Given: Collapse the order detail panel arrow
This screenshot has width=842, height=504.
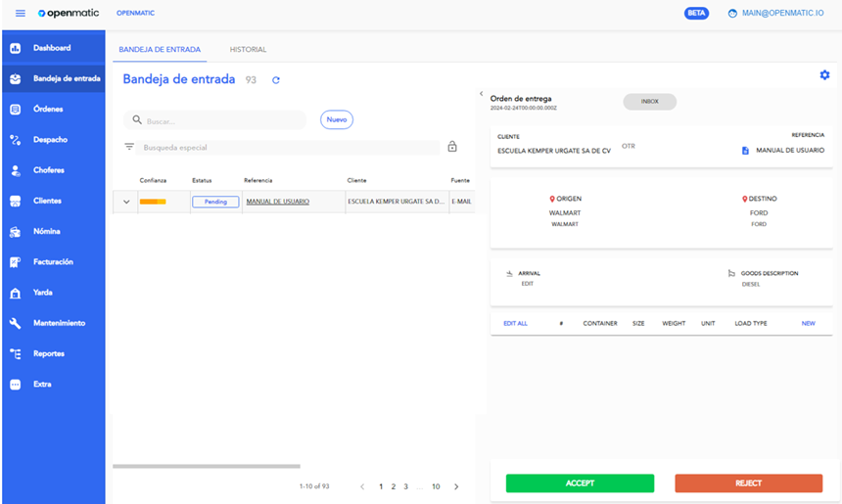Looking at the screenshot, I should [x=481, y=94].
